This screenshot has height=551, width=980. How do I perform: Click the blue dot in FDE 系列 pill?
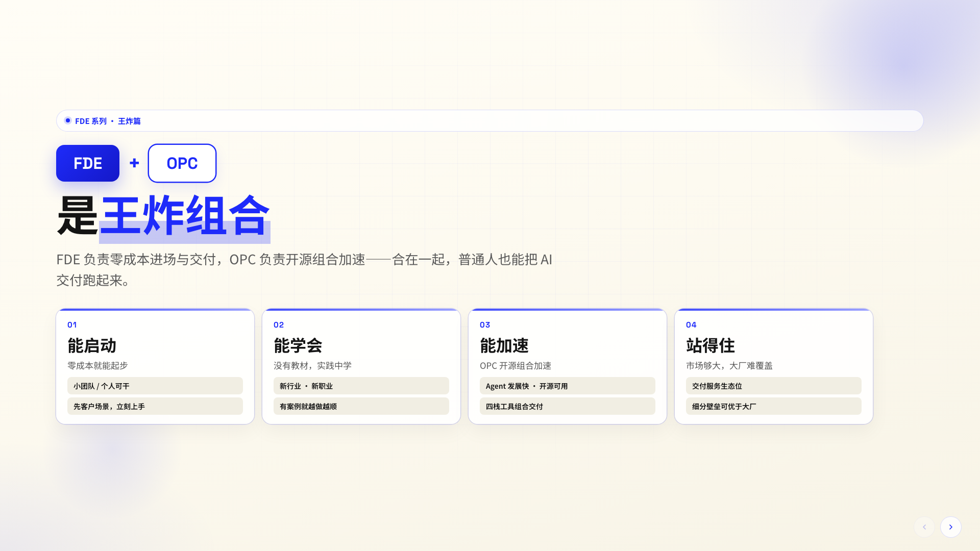click(67, 120)
